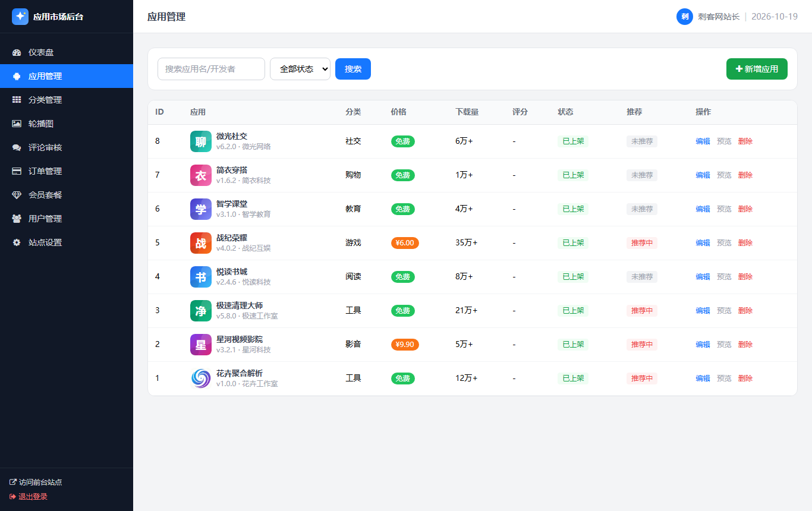Click 预览 for 星河视频影院

[724, 345]
